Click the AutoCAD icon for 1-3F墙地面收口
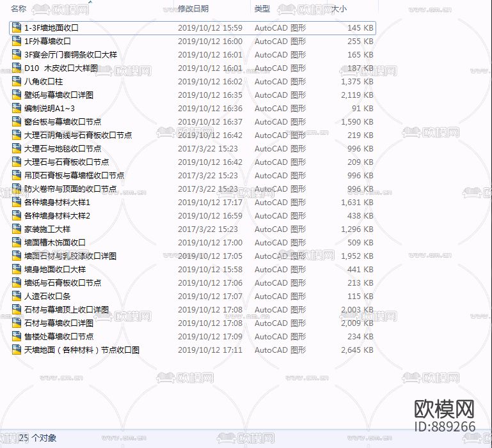 pyautogui.click(x=17, y=28)
